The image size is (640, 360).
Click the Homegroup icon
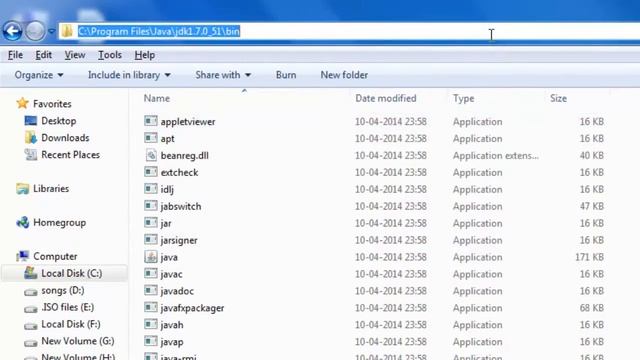tap(22, 222)
